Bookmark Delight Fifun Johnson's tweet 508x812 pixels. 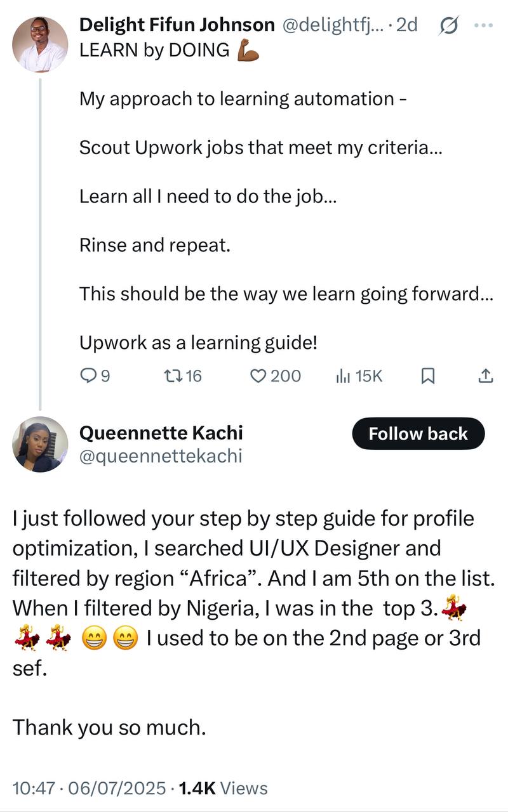428,377
